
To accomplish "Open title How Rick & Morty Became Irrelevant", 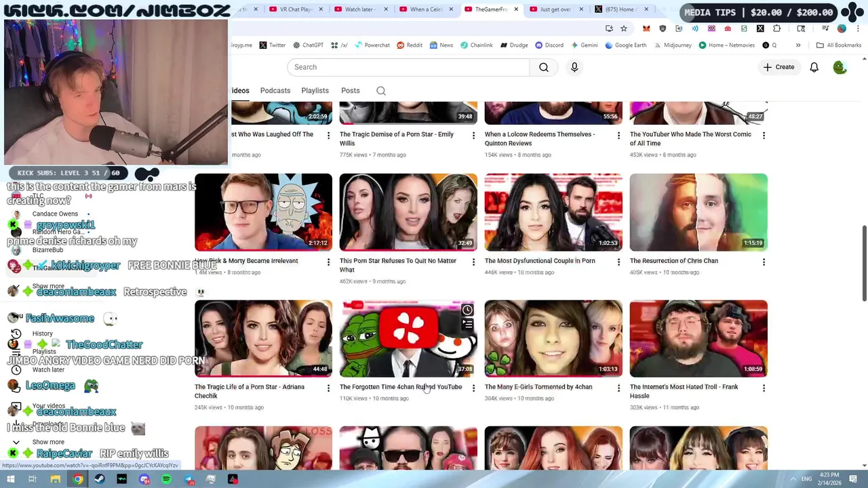I will point(247,261).
